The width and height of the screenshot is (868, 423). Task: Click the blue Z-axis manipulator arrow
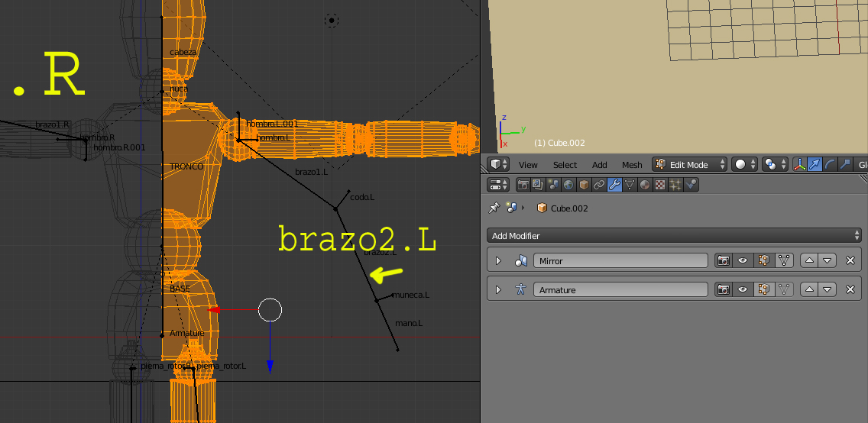click(x=270, y=366)
